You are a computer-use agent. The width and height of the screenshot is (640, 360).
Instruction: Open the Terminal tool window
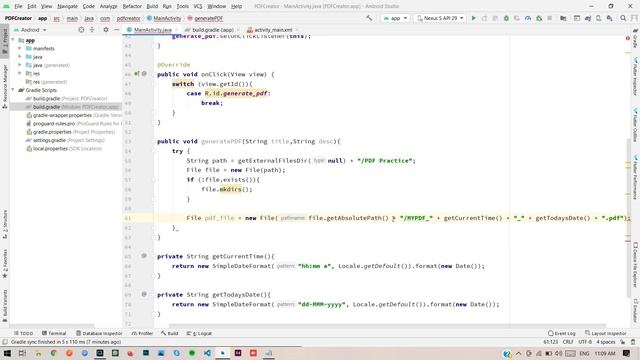pos(54,333)
